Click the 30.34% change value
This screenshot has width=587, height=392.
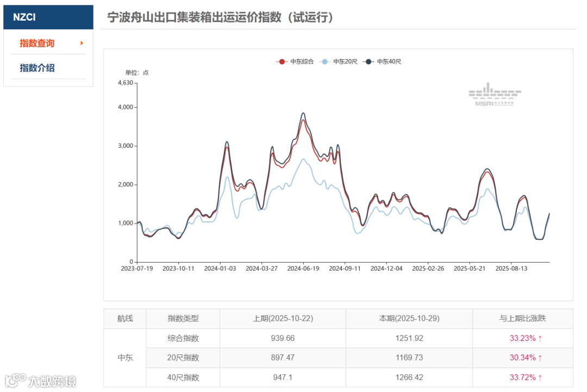pos(526,358)
